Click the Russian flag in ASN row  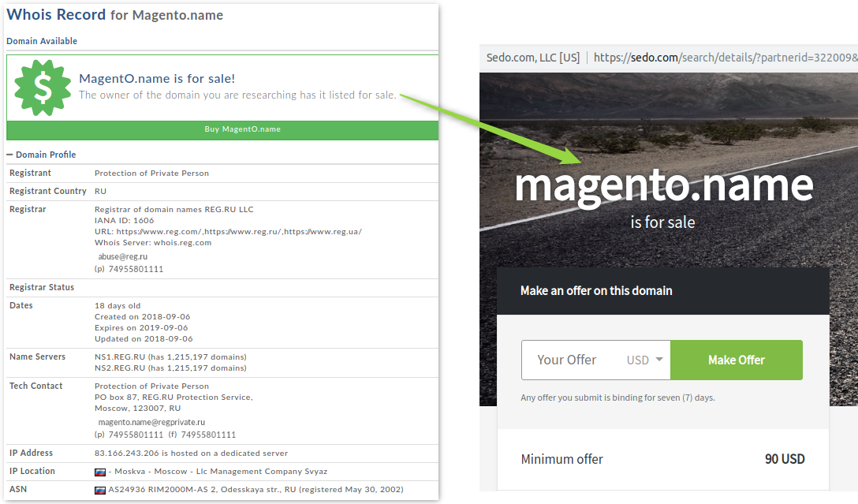[100, 490]
